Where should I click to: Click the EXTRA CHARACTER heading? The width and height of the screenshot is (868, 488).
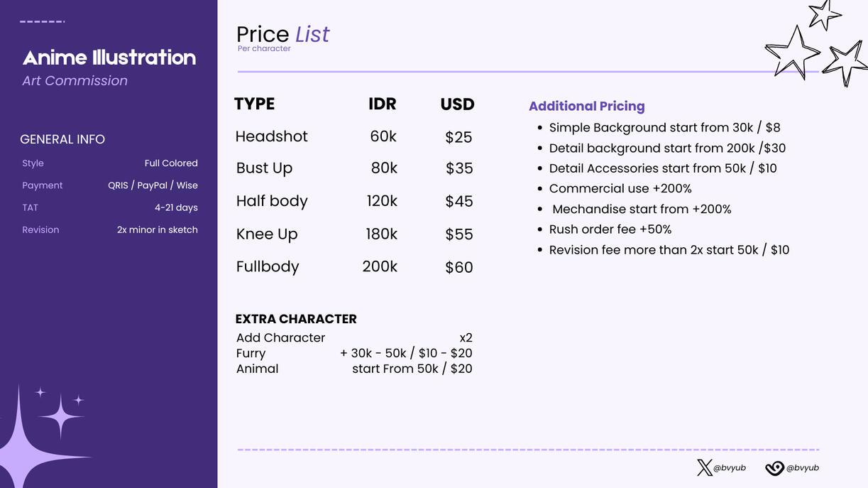[296, 319]
